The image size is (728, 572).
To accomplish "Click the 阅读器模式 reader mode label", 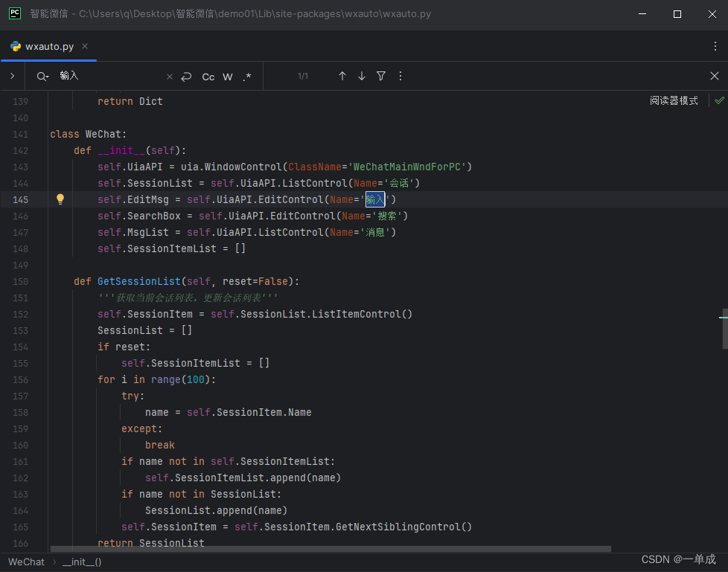I will click(x=674, y=100).
